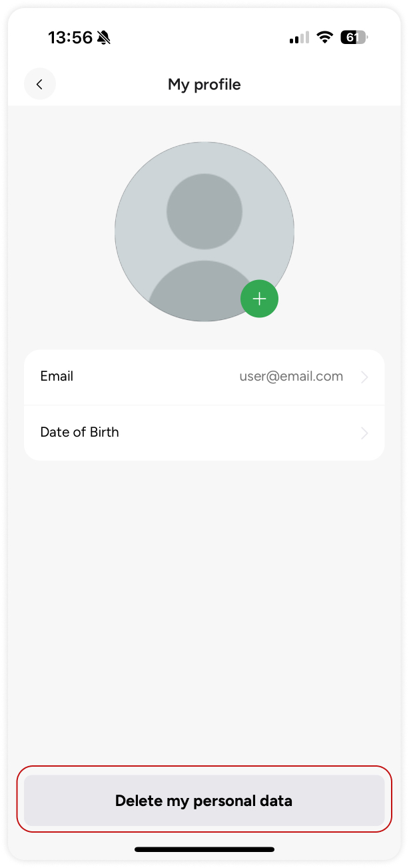The image size is (409, 868).
Task: Tap the Email label text
Action: [57, 376]
